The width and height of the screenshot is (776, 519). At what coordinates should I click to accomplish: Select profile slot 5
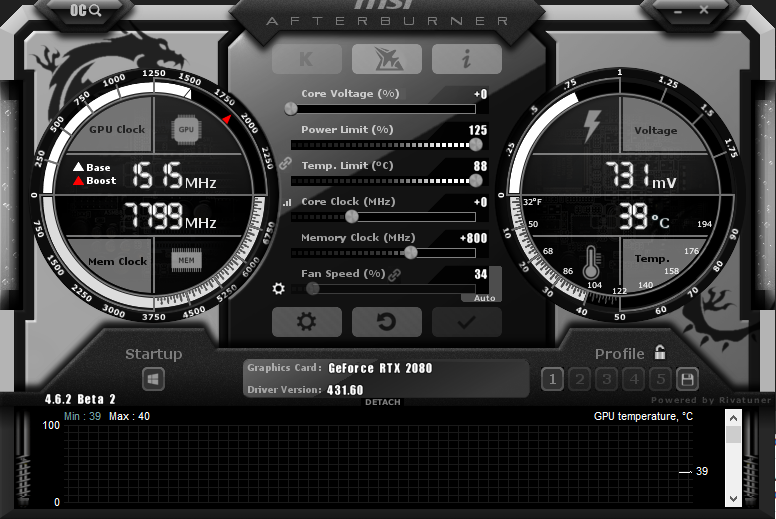661,379
